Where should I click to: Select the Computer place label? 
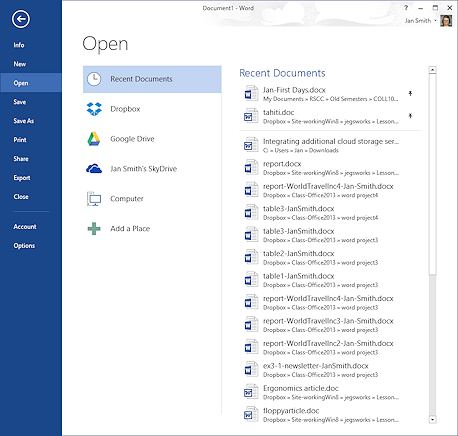(x=127, y=199)
